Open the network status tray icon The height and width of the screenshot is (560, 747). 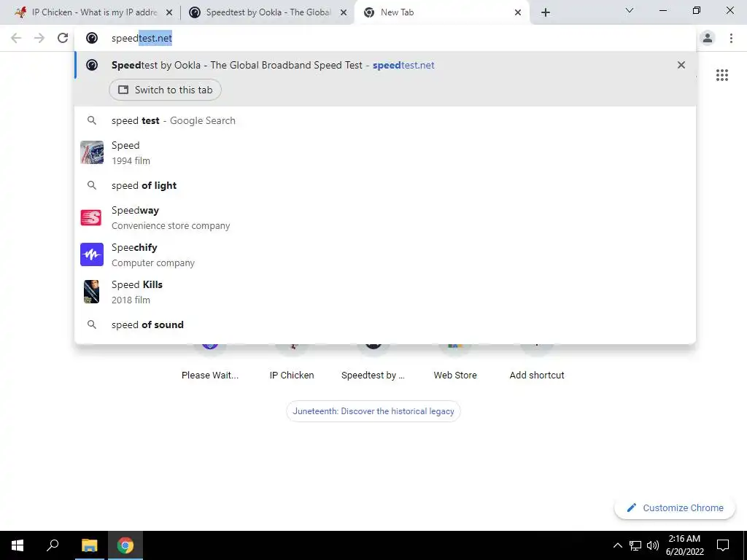click(x=635, y=545)
